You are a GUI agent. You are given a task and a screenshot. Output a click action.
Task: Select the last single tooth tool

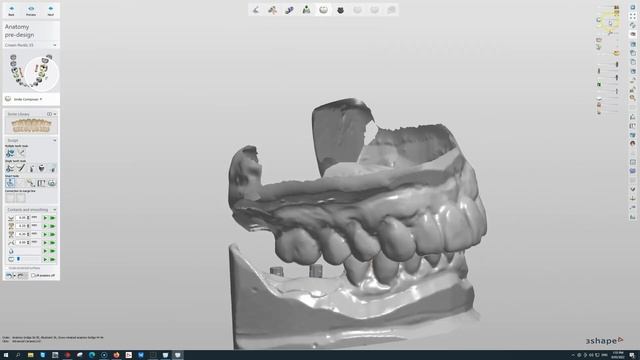(x=52, y=168)
